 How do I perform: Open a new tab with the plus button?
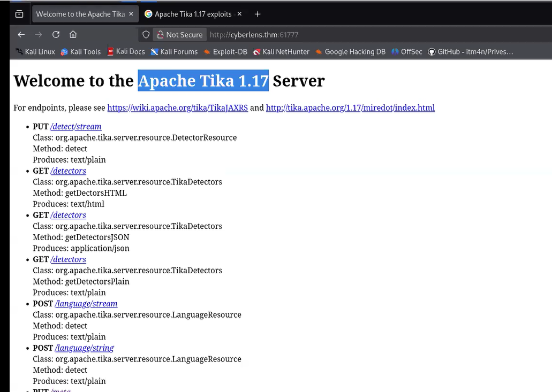click(x=258, y=14)
